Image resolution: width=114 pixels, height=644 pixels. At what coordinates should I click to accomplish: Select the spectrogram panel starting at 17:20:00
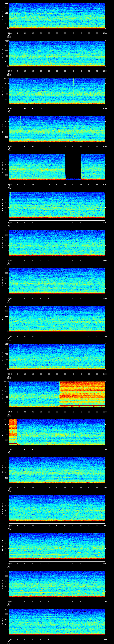point(57,243)
